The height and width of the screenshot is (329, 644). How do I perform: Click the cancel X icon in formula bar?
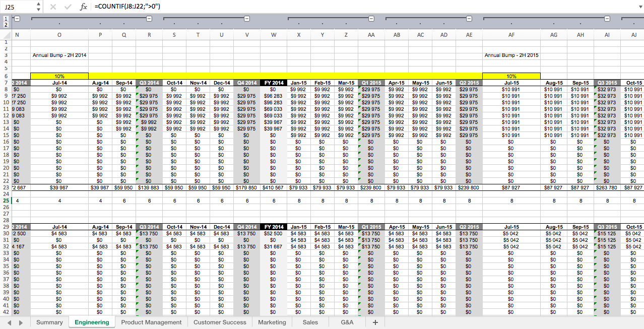pos(53,7)
